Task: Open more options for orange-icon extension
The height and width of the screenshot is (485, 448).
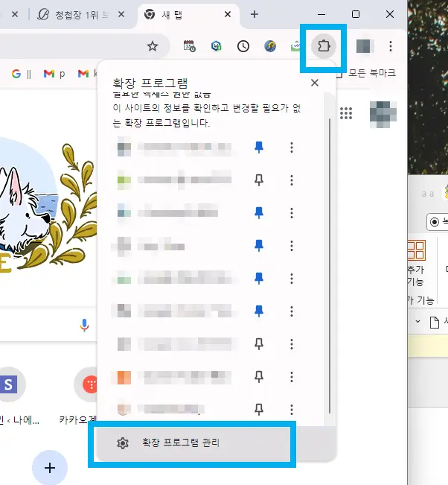Action: [292, 377]
